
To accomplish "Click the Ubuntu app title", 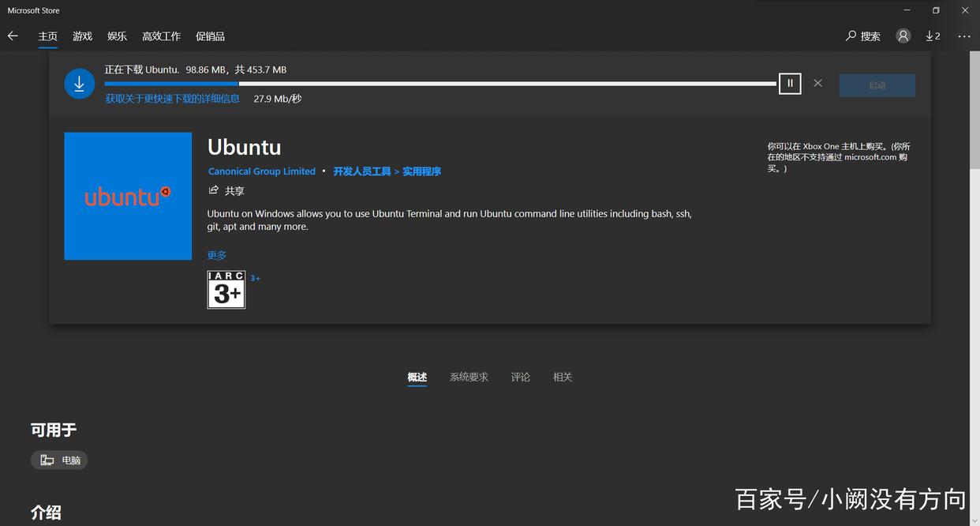I will (x=244, y=148).
